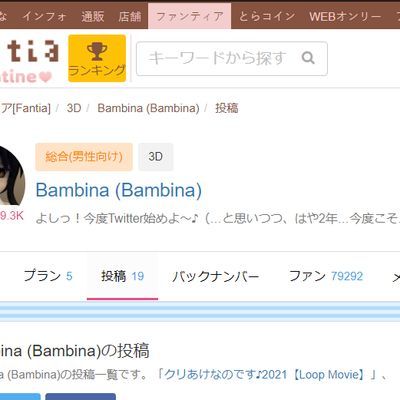Open the Bambina (Bambina) title link

pyautogui.click(x=119, y=190)
